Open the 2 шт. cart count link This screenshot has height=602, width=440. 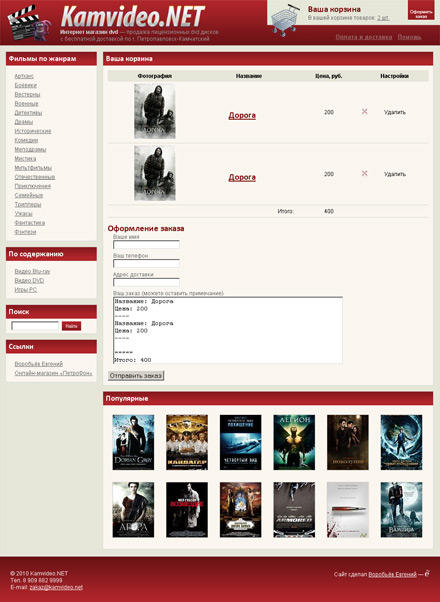383,18
